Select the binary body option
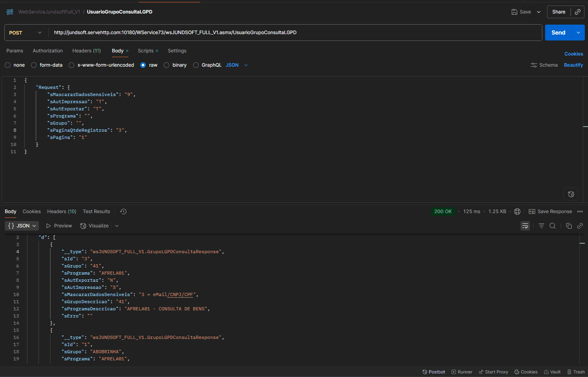 tap(167, 65)
